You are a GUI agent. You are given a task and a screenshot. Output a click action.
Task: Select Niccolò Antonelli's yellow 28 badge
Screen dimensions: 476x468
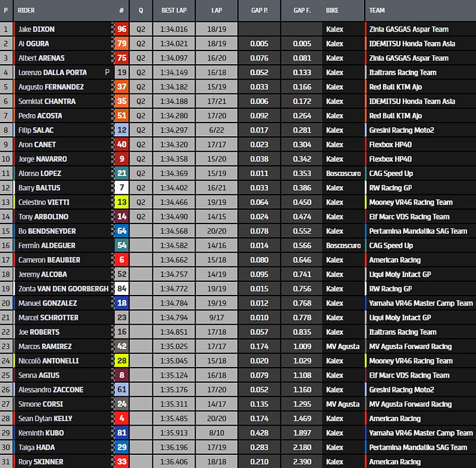(121, 361)
